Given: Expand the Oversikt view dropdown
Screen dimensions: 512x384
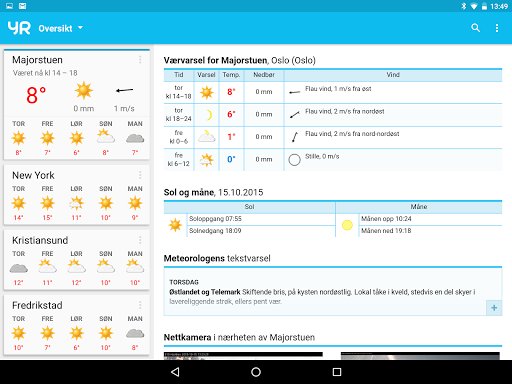Looking at the screenshot, I should tap(61, 28).
